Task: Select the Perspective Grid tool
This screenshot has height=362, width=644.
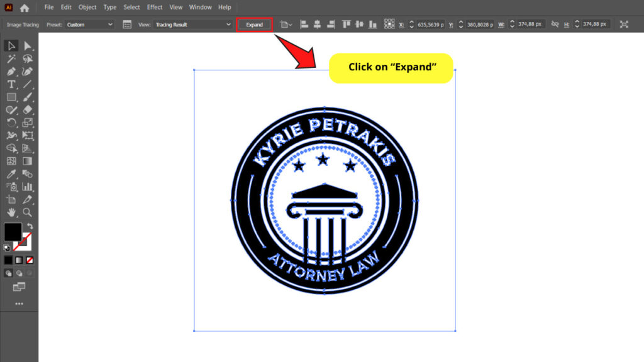Action: (x=27, y=148)
